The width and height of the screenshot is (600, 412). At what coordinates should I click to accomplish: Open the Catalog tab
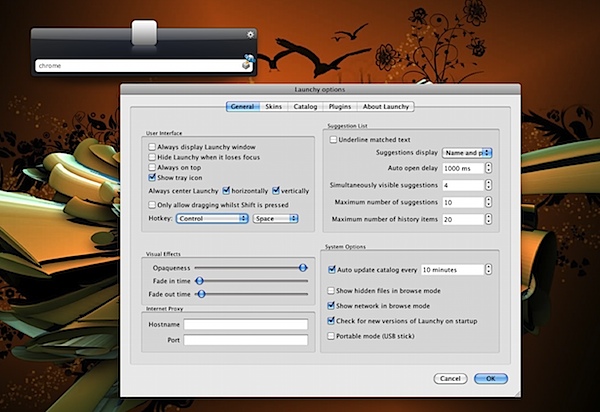(x=305, y=107)
